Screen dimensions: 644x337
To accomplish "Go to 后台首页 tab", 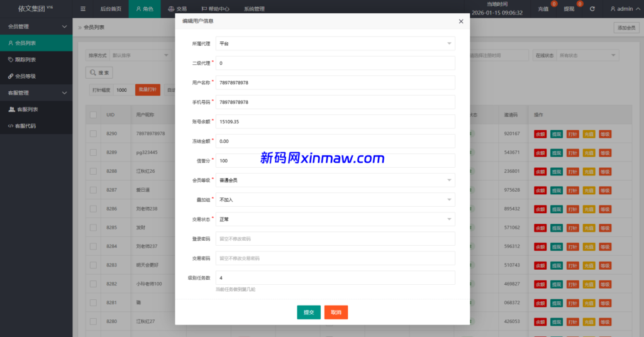I will [111, 9].
